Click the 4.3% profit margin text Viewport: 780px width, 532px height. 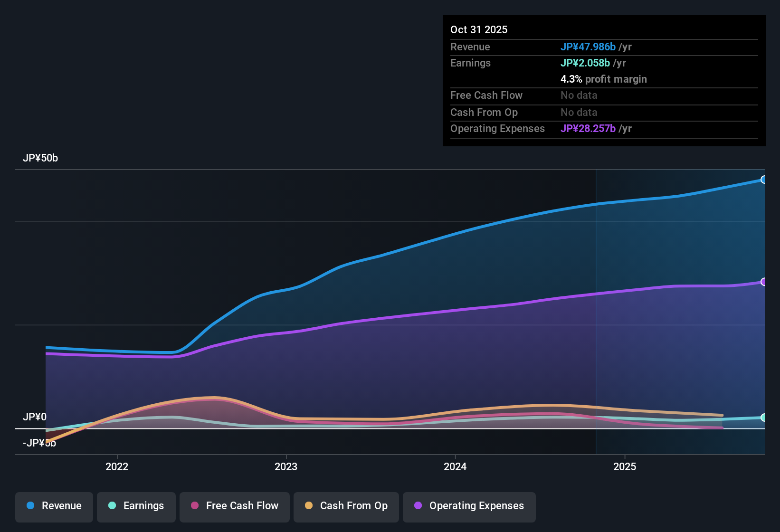point(604,79)
